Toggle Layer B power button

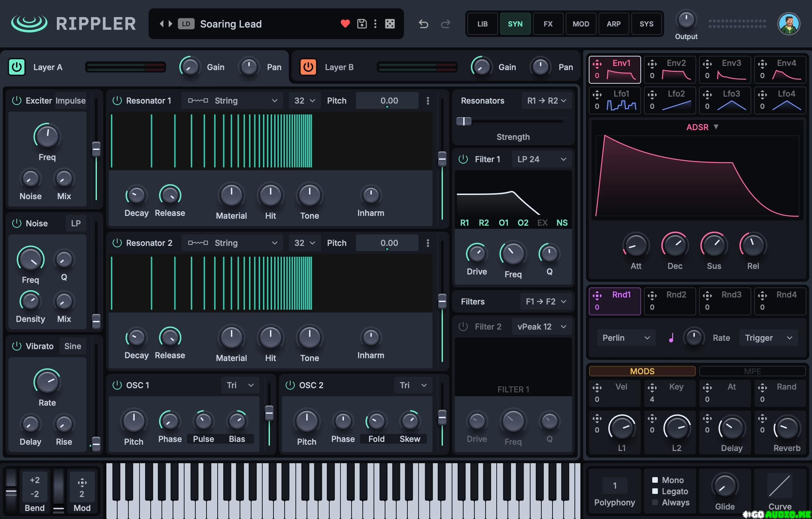pos(308,67)
